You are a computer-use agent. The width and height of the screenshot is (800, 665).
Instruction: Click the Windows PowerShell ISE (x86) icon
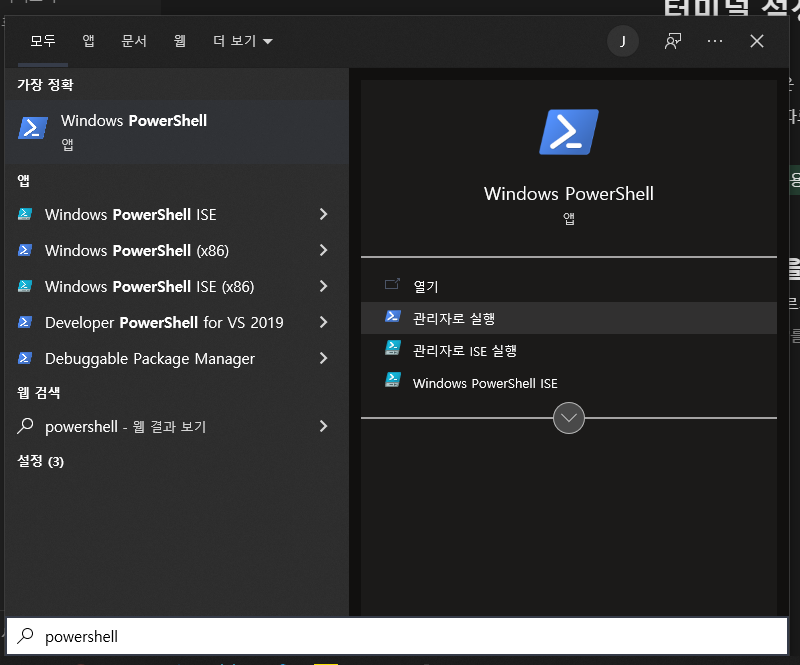25,286
